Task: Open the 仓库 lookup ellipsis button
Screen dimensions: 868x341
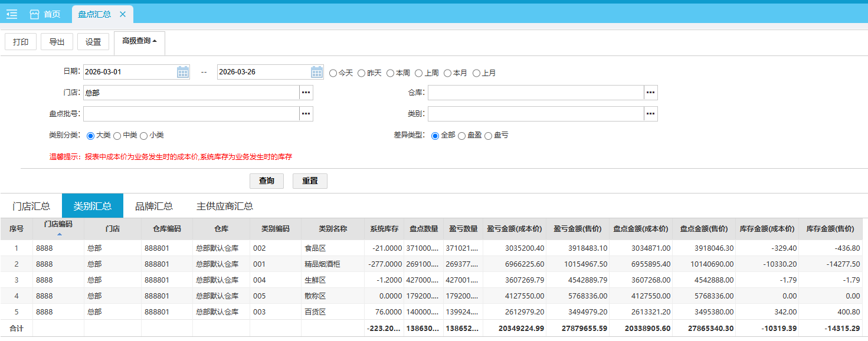Action: [650, 93]
